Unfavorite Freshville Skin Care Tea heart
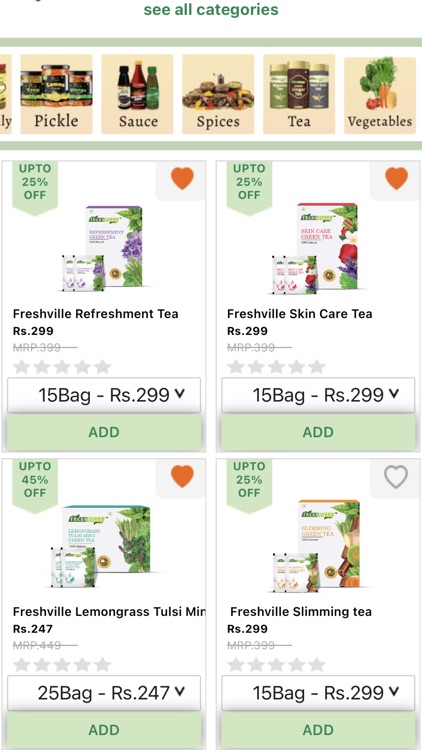 click(396, 179)
